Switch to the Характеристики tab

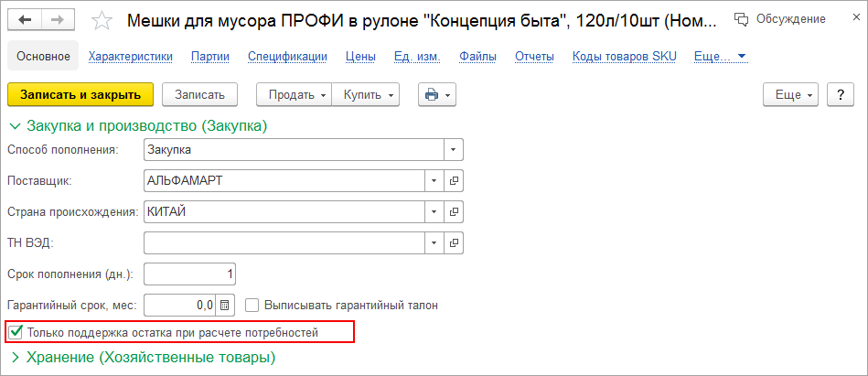(x=131, y=57)
